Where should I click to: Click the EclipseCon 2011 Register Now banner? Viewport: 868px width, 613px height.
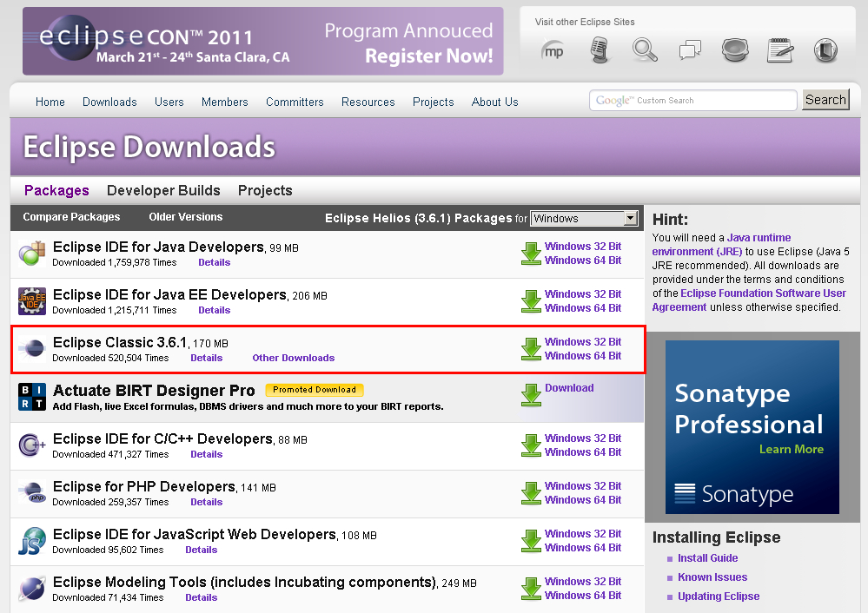pyautogui.click(x=262, y=42)
